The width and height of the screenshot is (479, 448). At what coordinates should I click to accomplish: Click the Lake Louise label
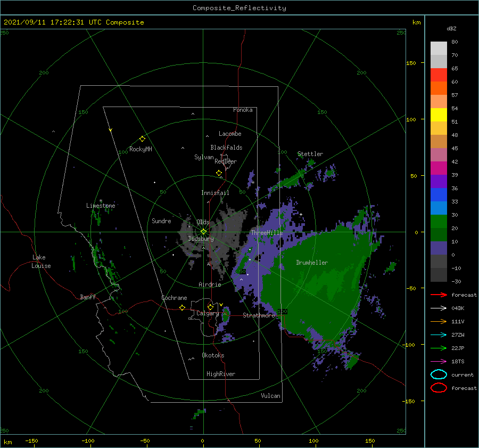tap(41, 262)
